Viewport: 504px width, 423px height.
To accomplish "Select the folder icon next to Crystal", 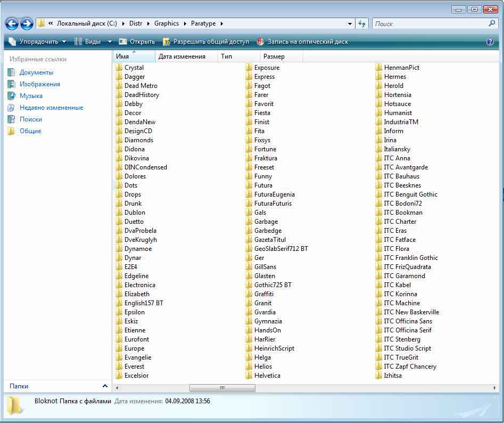I will (x=119, y=68).
